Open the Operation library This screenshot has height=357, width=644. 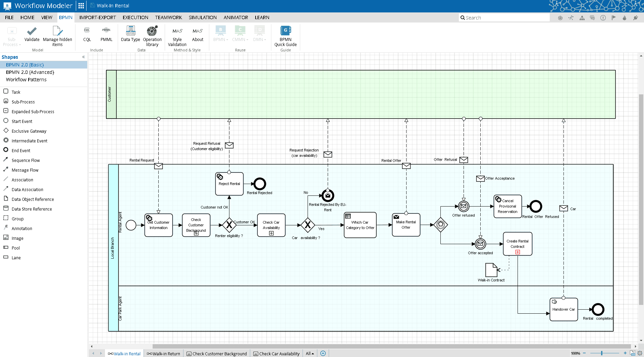tap(152, 36)
